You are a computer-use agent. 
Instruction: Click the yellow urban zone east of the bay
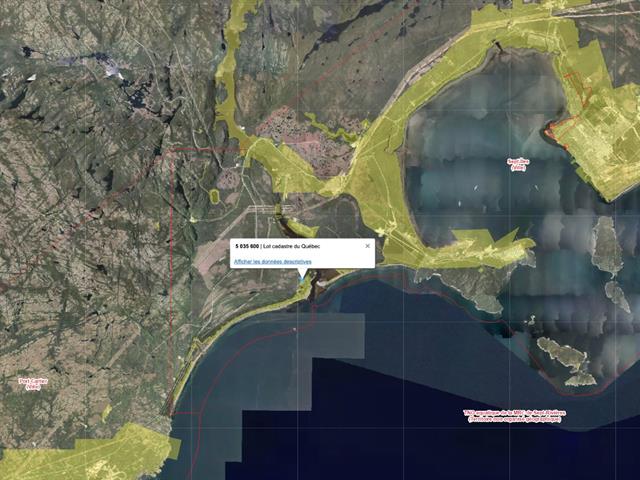(x=600, y=150)
